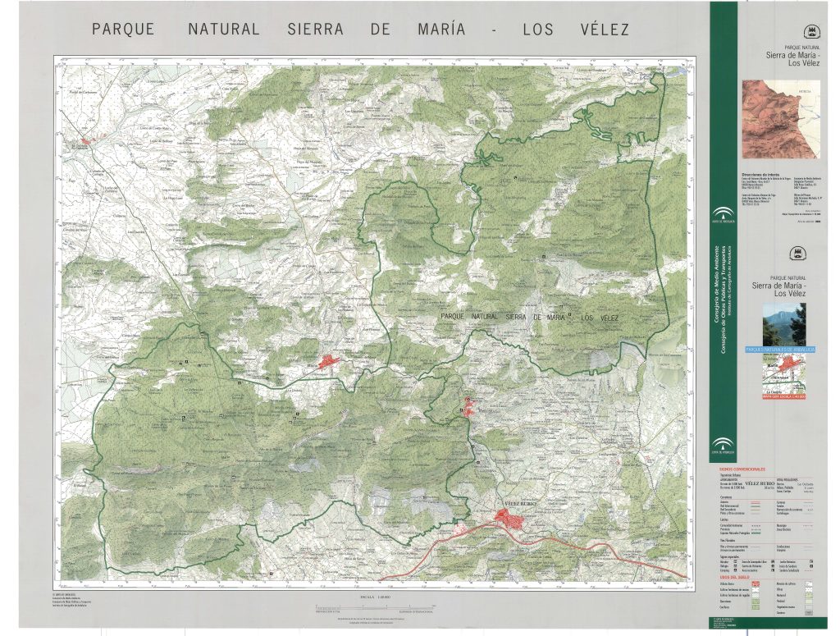
Task: Select the Mirador symbol in the legend
Action: pyautogui.click(x=735, y=561)
